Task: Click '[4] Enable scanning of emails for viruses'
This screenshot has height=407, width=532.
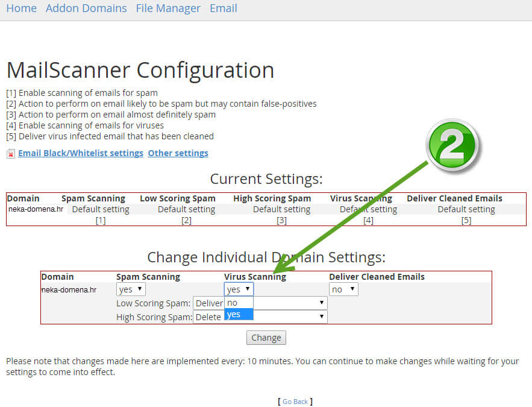Action: tap(85, 125)
